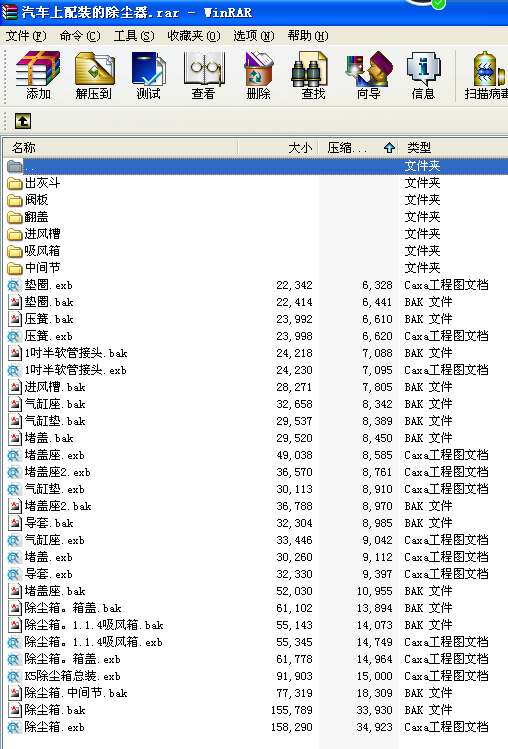This screenshot has height=749, width=508.
Task: Click the Caxa icon of 除尘箱.exb
Action: point(14,727)
